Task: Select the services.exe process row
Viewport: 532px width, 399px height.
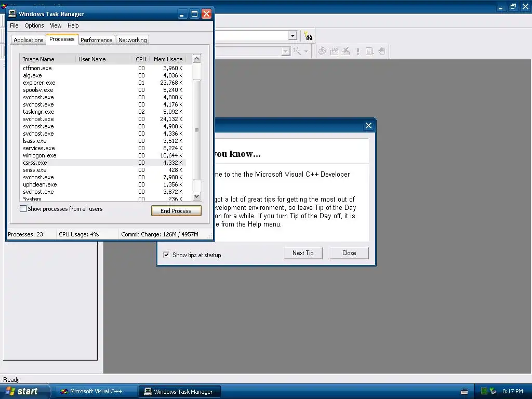Action: pos(103,148)
